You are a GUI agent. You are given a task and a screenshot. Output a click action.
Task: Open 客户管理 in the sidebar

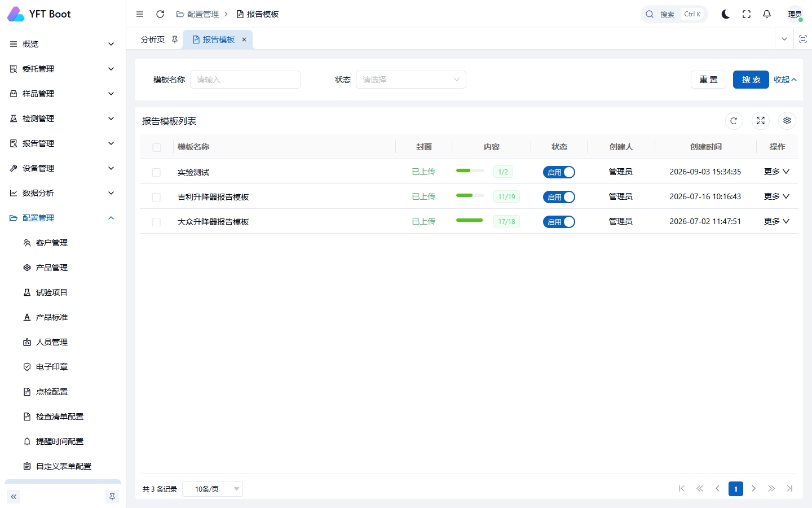(63, 243)
